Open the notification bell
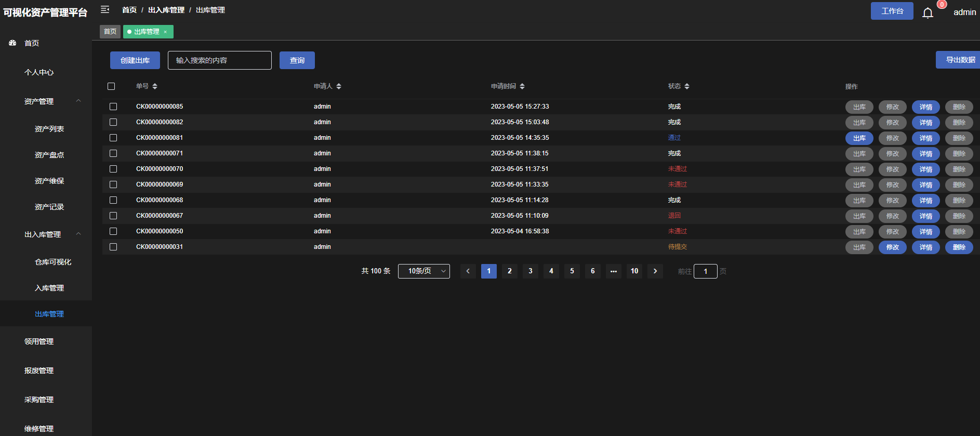The width and height of the screenshot is (980, 436). [x=928, y=12]
